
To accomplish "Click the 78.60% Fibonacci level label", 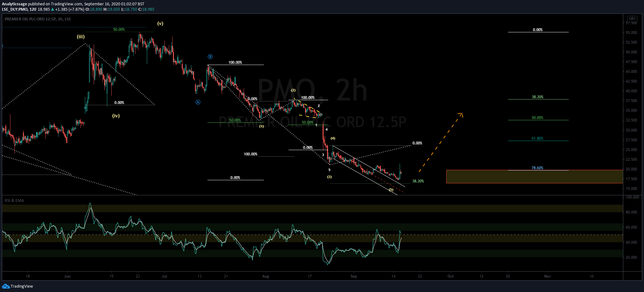I will click(537, 168).
